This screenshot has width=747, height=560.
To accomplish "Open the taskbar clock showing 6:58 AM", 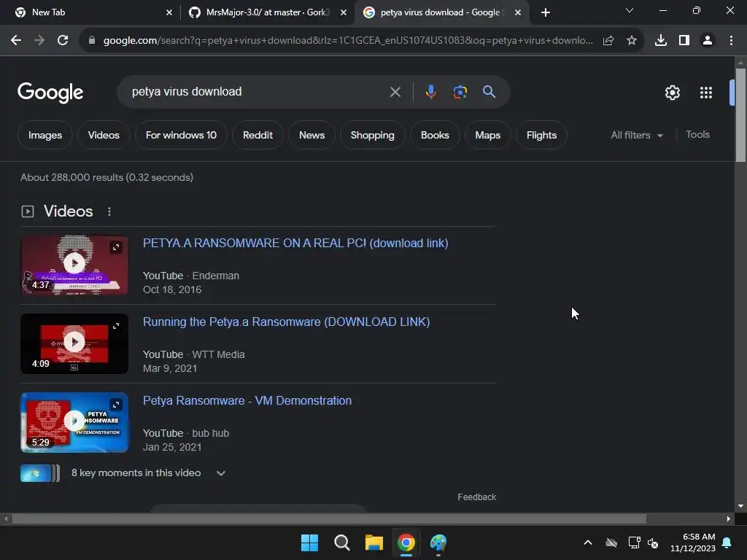I will (x=693, y=542).
